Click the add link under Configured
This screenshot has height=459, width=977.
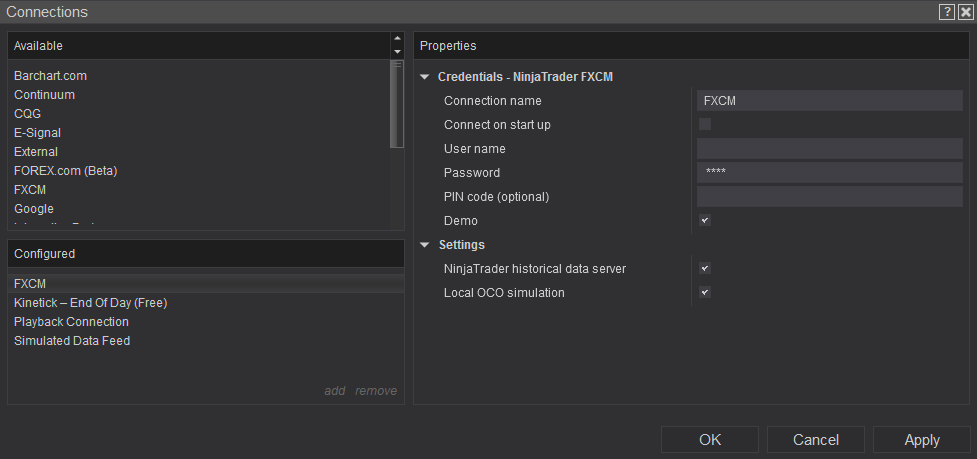click(334, 391)
